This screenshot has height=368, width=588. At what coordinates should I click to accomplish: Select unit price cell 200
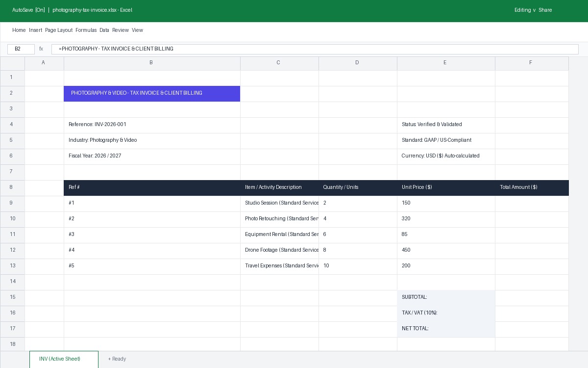446,266
